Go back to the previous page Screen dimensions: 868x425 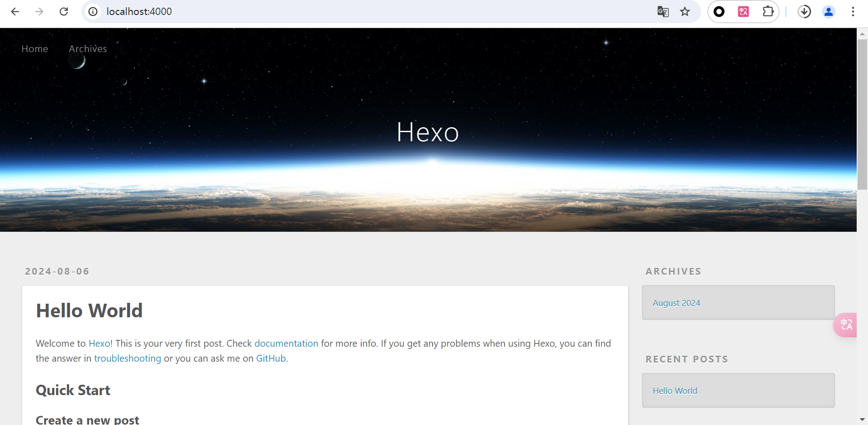pyautogui.click(x=15, y=12)
